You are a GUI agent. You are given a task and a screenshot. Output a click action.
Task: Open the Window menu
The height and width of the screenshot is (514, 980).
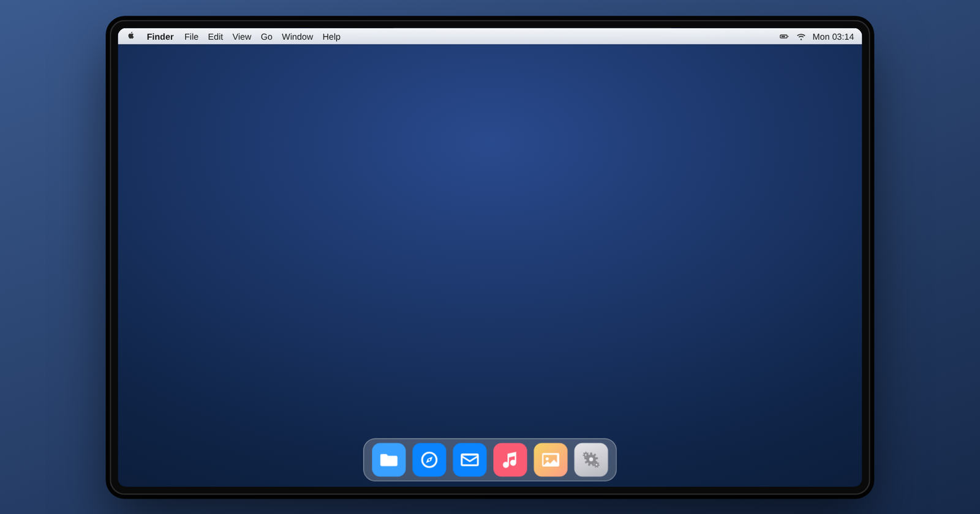[x=297, y=37]
